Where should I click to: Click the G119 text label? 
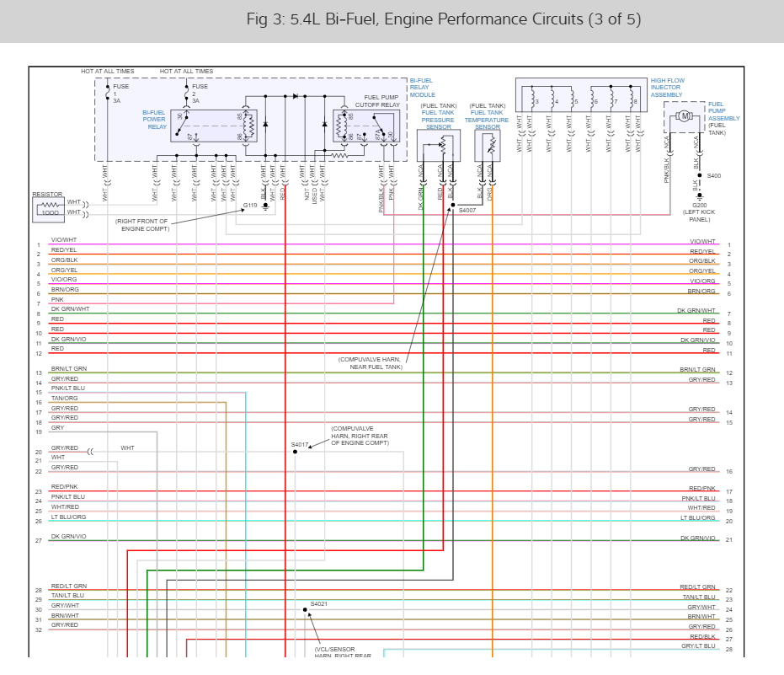click(250, 205)
